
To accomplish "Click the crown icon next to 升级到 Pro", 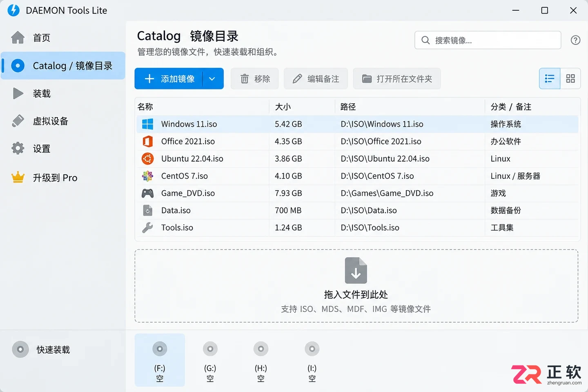I will click(x=18, y=177).
